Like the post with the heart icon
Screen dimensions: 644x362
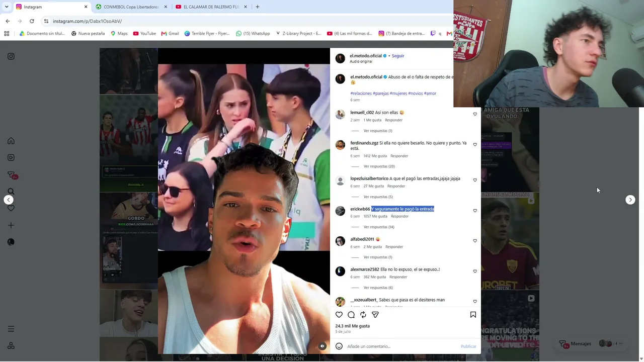click(x=339, y=315)
